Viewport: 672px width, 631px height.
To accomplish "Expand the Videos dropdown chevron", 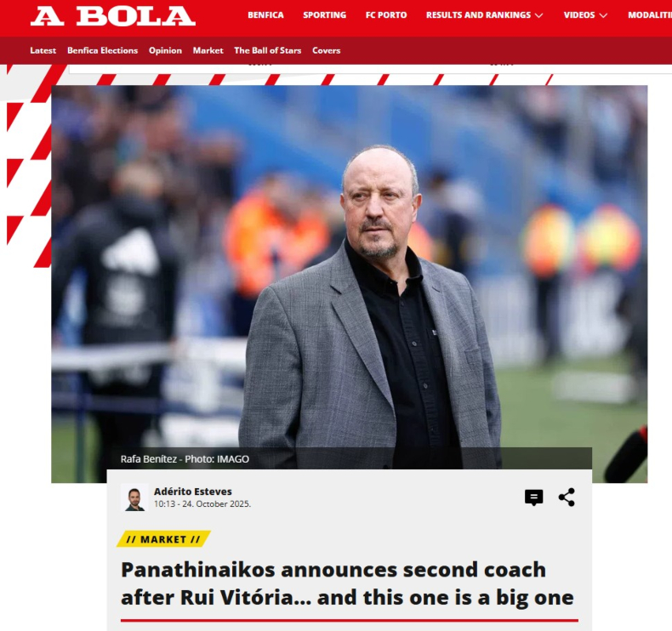I will (x=603, y=15).
